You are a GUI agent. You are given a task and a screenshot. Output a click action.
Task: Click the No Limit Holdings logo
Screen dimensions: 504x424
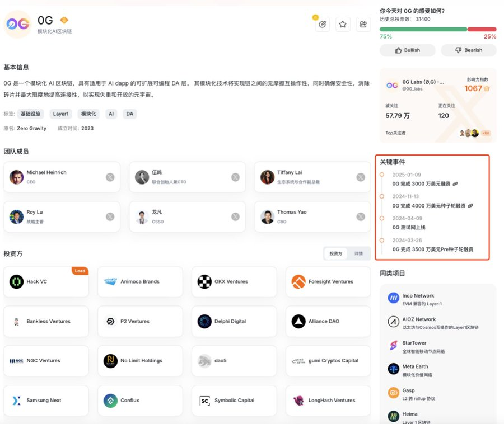click(x=110, y=361)
